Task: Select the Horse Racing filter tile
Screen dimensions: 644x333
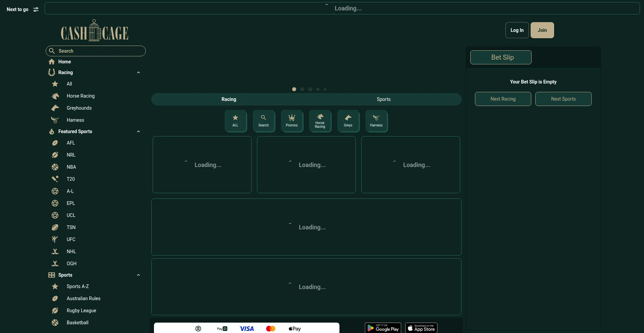Action: 320,121
